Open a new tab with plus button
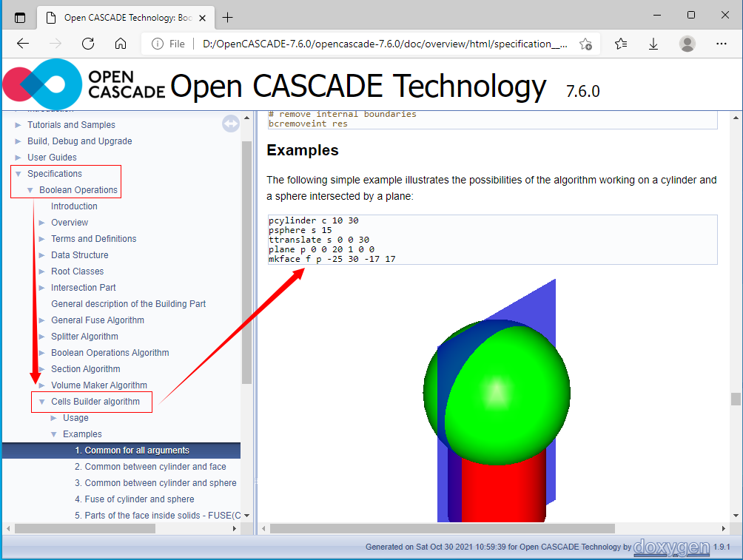Viewport: 743px width, 560px height. [x=227, y=18]
